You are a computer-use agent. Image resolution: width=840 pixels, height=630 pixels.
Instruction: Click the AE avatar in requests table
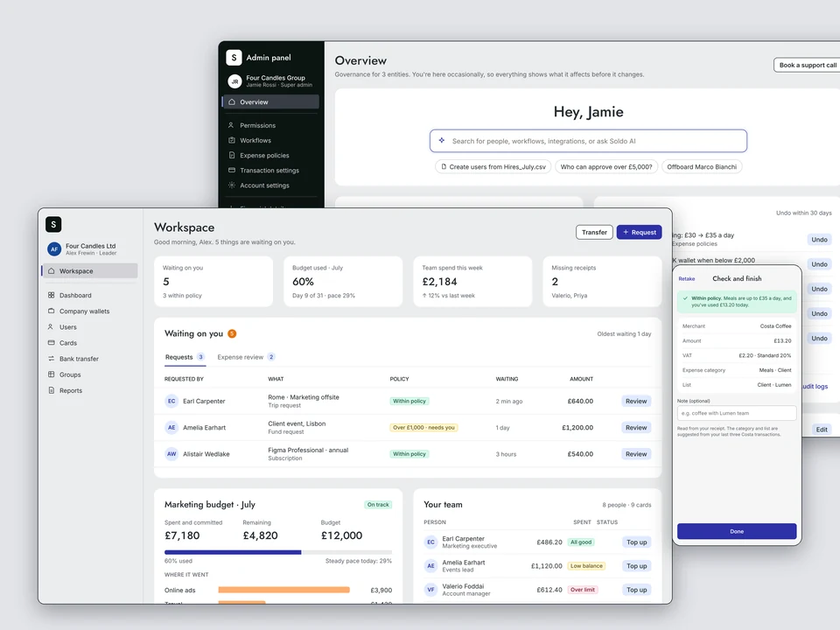pyautogui.click(x=171, y=428)
